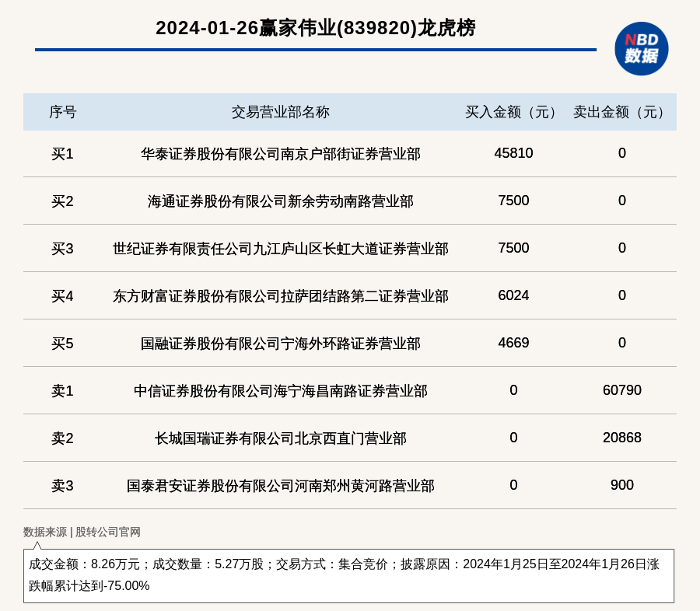Select the 买1 row label
This screenshot has width=700, height=611.
[x=62, y=154]
